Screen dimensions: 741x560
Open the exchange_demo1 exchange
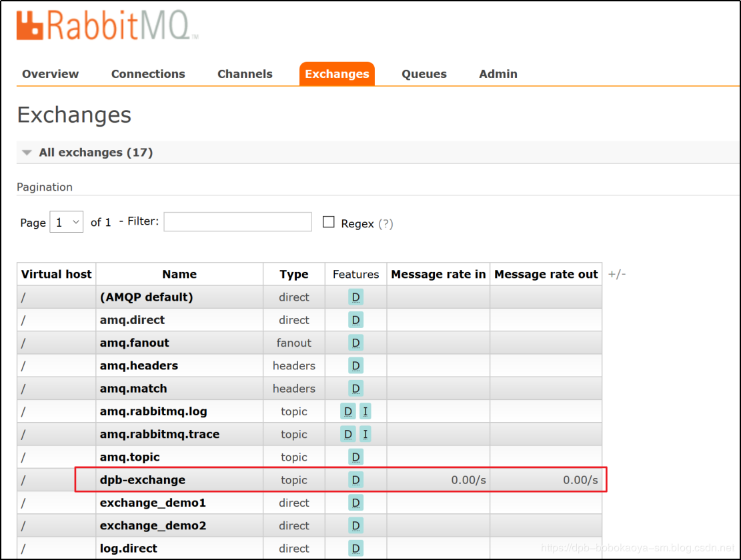pyautogui.click(x=153, y=503)
